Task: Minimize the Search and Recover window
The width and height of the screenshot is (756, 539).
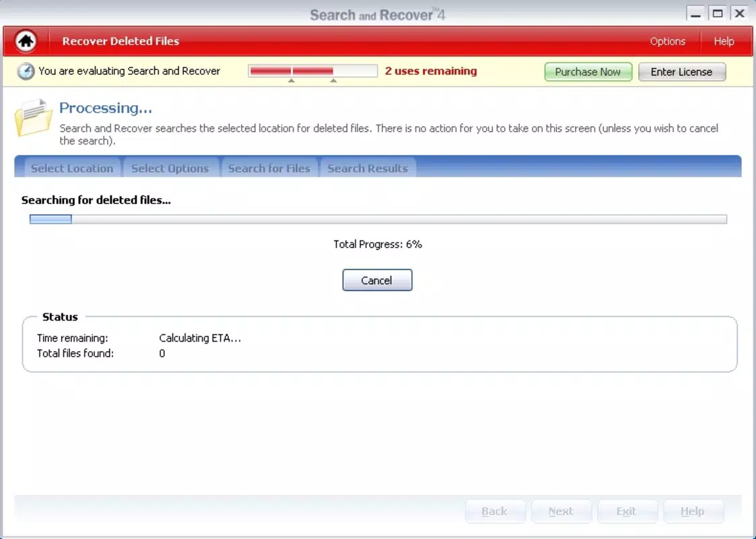Action: point(695,13)
